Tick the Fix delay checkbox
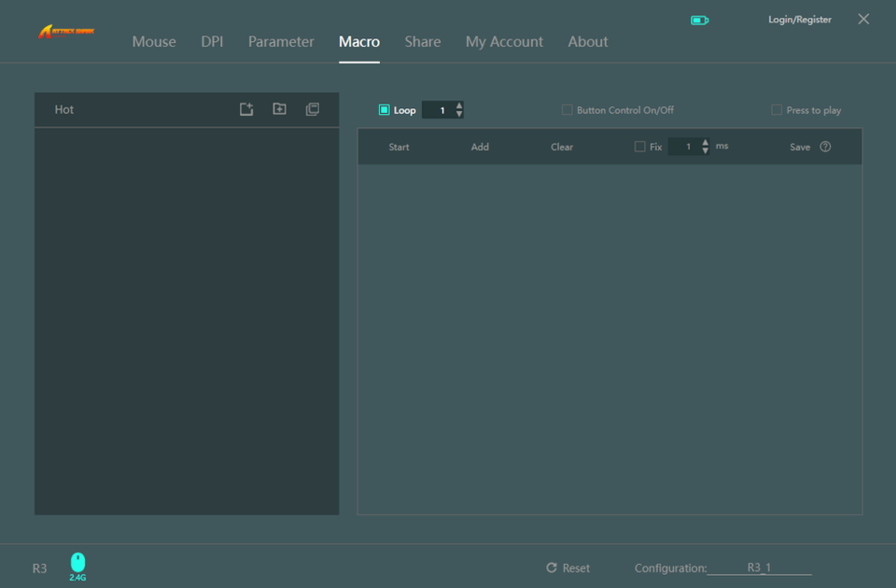 tap(639, 147)
